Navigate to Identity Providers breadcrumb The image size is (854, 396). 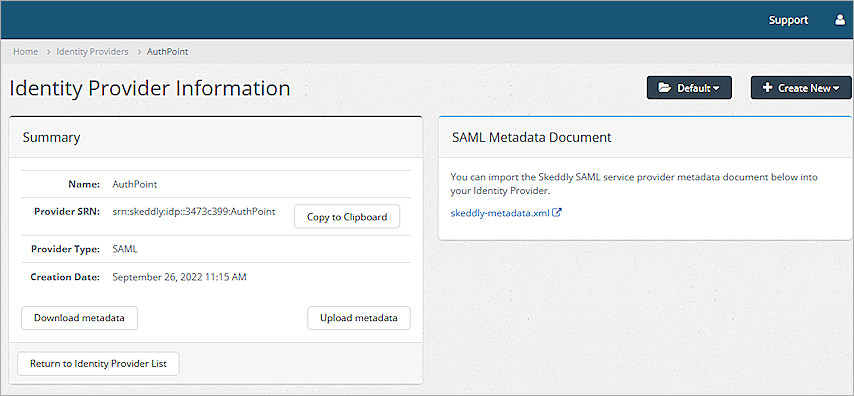tap(93, 52)
